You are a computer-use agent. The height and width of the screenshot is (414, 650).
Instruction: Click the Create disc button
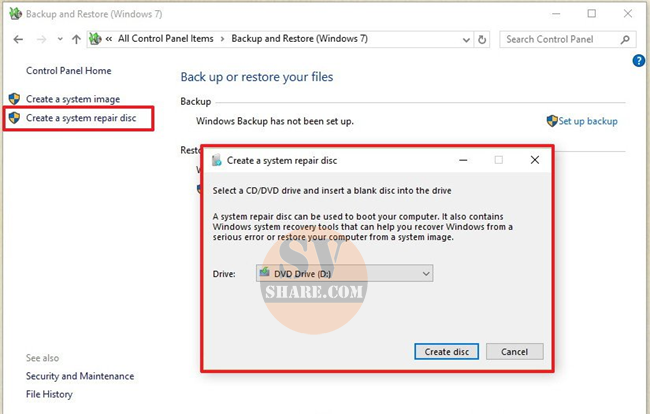pos(446,352)
